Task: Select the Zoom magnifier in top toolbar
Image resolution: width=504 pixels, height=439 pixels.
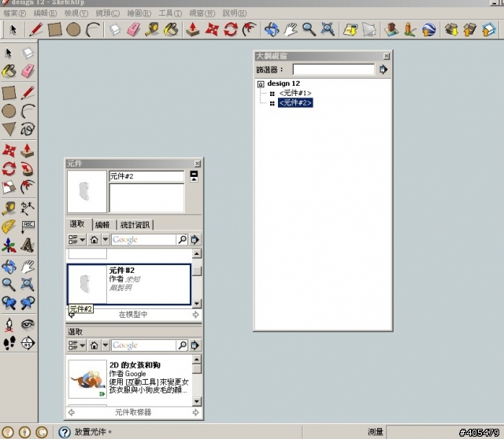Action: point(309,29)
